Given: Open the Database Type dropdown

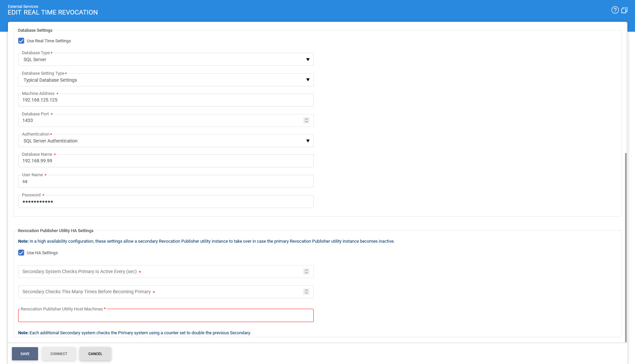Looking at the screenshot, I should point(165,60).
